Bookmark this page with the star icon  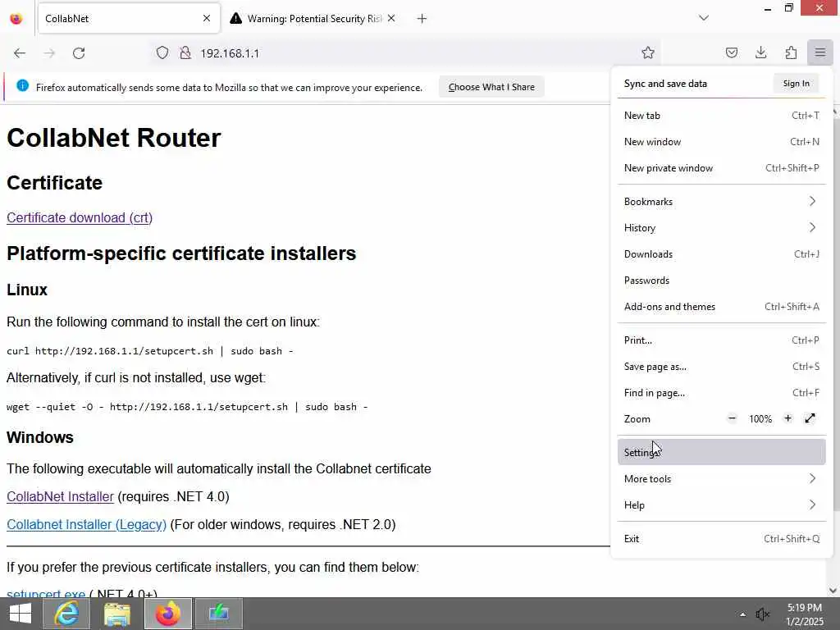tap(648, 52)
